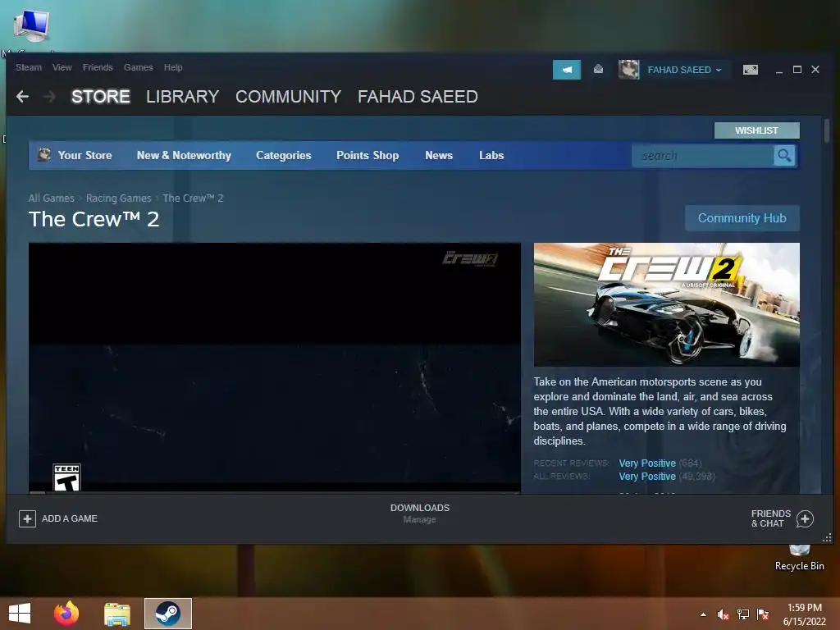Click the taskbar clock and date
The image size is (840, 630).
(805, 614)
